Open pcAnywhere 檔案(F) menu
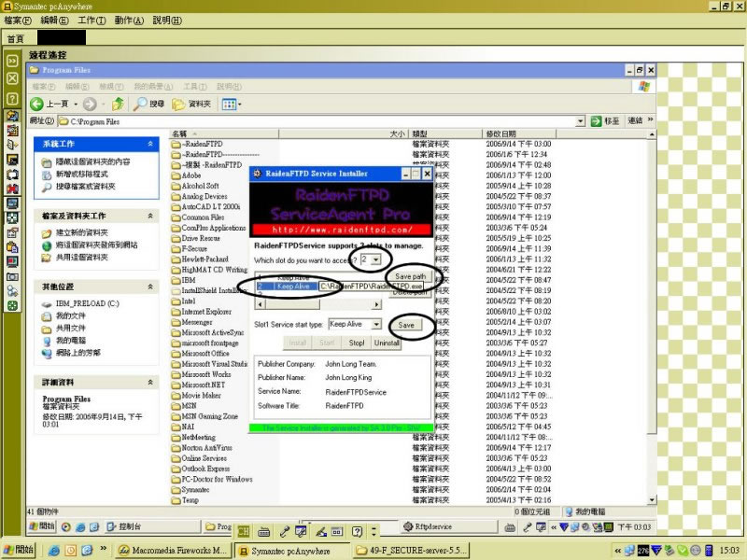 coord(18,21)
